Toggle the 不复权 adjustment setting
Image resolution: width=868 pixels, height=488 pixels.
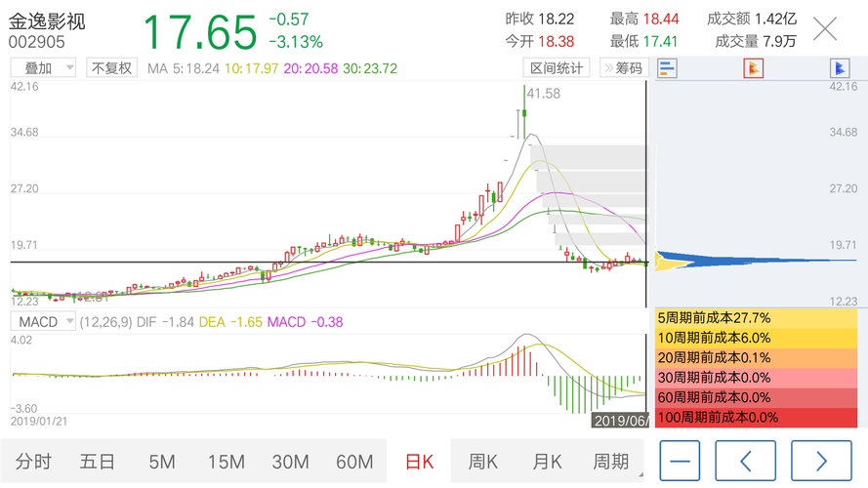pos(112,68)
